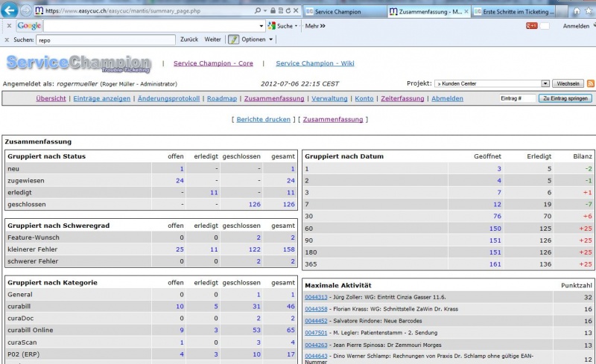
Task: Click the Zu Eintrag springen button
Action: pyautogui.click(x=565, y=98)
